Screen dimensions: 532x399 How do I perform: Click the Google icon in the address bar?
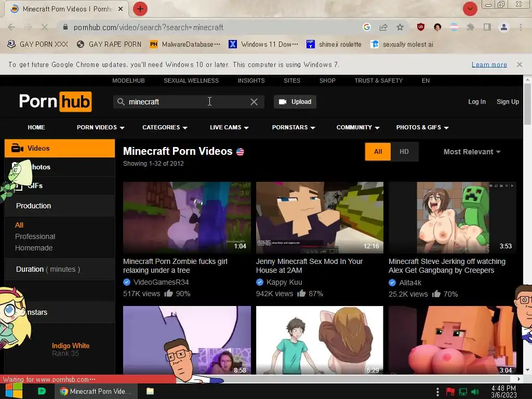366,27
